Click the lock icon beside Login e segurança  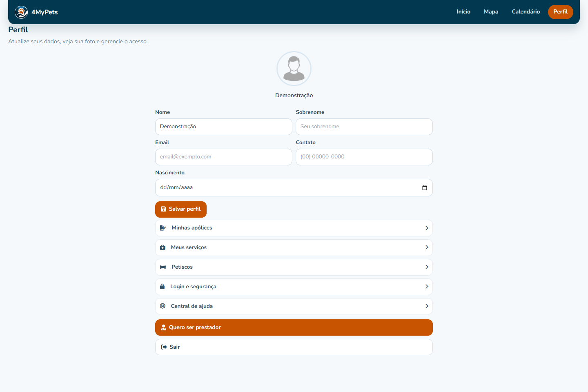coord(162,287)
